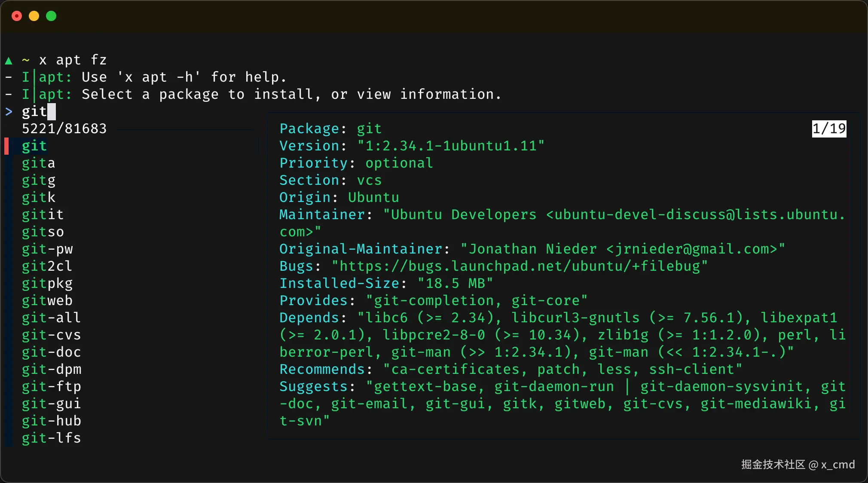The width and height of the screenshot is (868, 483).
Task: Select the gitg package in the list
Action: click(39, 180)
